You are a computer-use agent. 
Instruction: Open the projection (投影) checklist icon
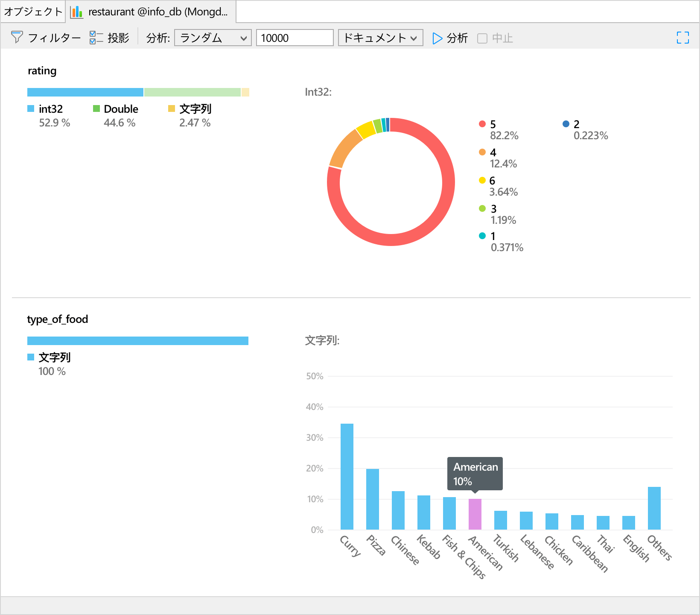pos(96,38)
